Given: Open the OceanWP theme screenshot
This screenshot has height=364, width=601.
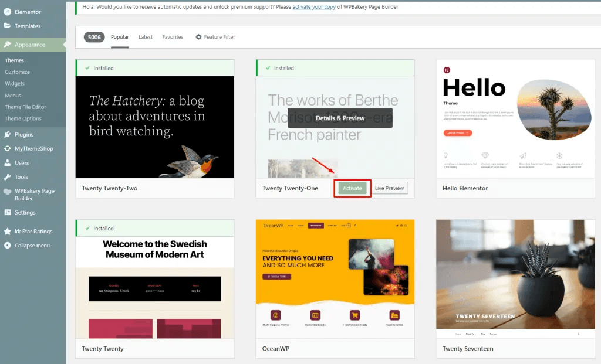Looking at the screenshot, I should point(335,279).
